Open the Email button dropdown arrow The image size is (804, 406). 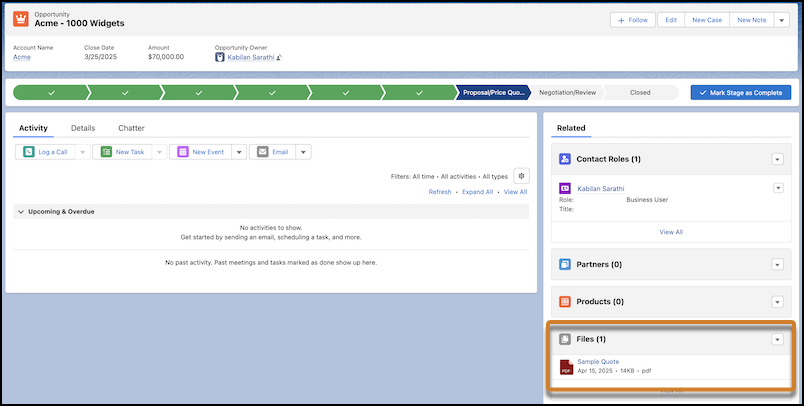coord(304,152)
